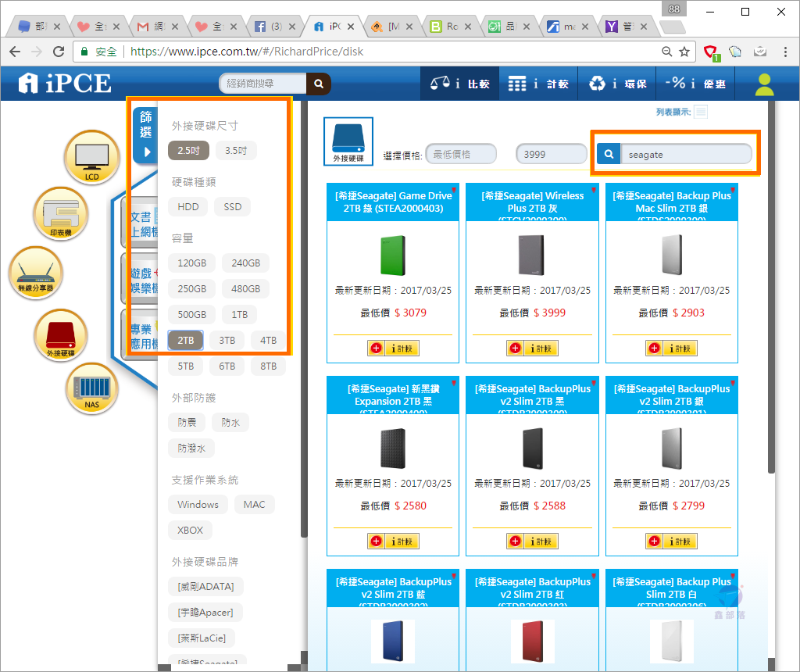
Task: Open the Backup Plus Slim 2TB 白 title
Action: 671,588
